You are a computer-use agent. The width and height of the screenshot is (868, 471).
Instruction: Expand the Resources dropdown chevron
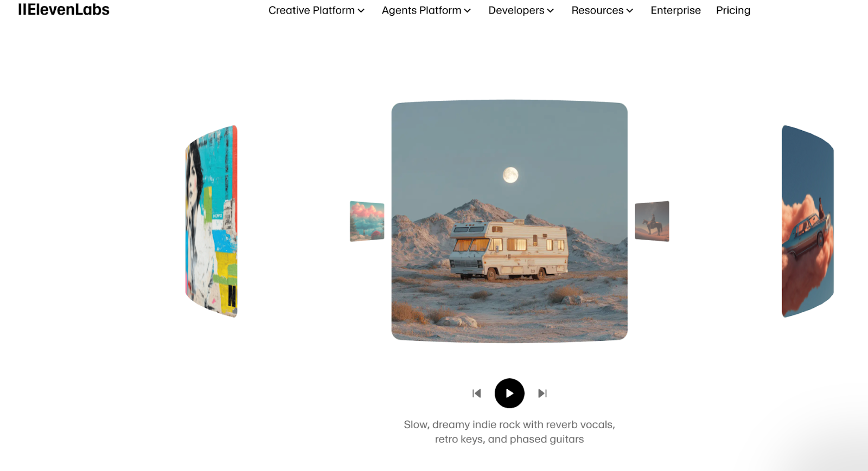point(630,11)
